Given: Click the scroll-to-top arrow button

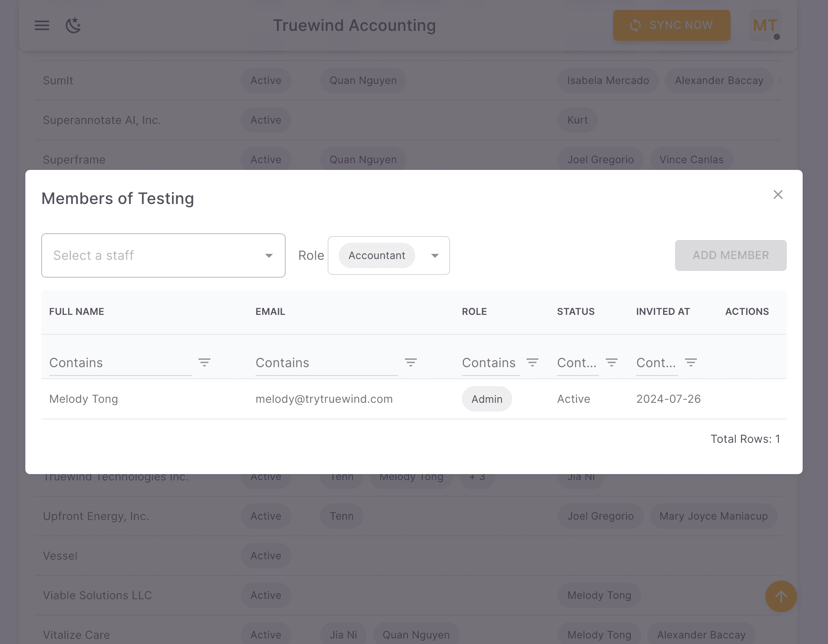Looking at the screenshot, I should point(781,596).
